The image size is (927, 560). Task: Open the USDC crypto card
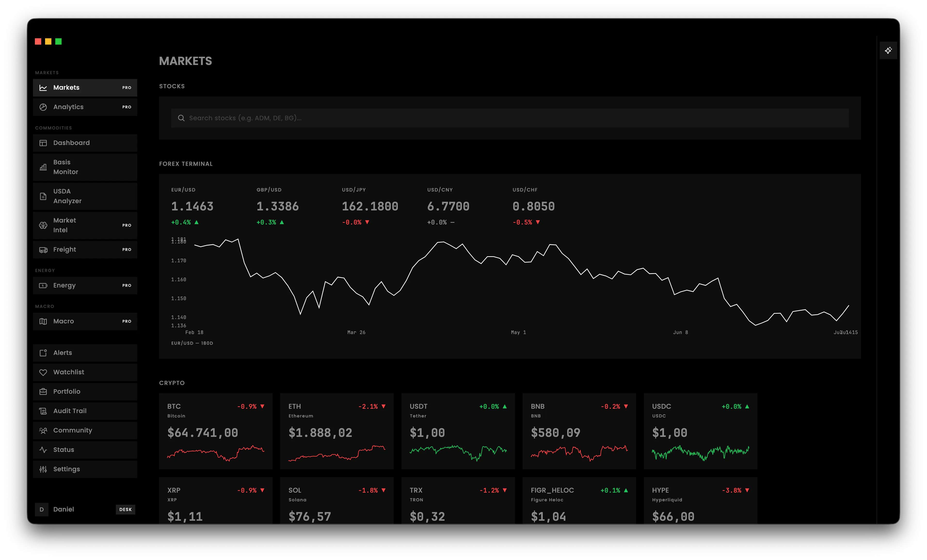pyautogui.click(x=700, y=431)
